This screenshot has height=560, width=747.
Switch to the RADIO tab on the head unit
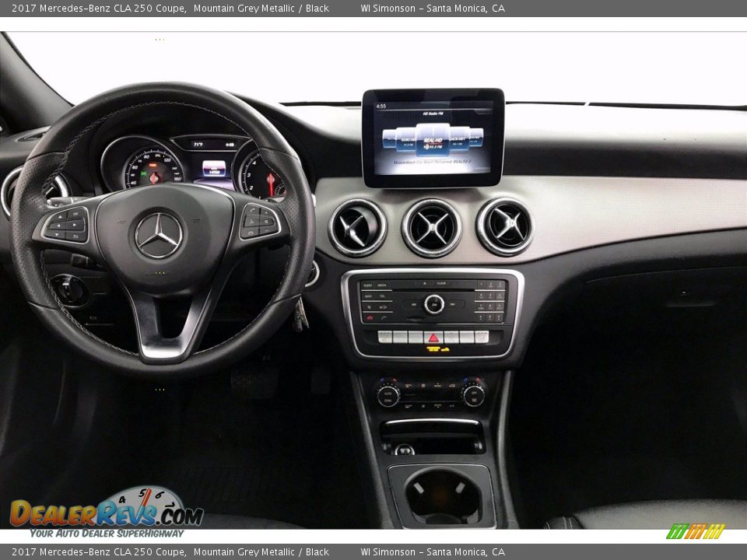click(x=367, y=284)
